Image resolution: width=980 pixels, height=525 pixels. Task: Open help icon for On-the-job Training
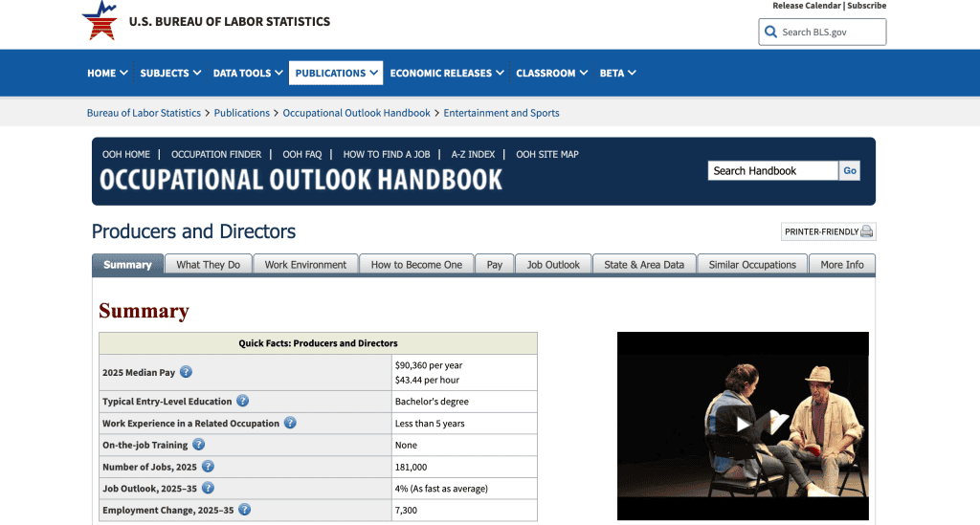tap(198, 445)
